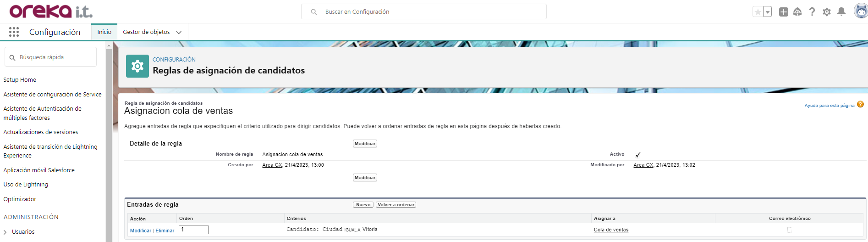
Task: Open Actualizaciones de versiones
Action: pyautogui.click(x=41, y=132)
